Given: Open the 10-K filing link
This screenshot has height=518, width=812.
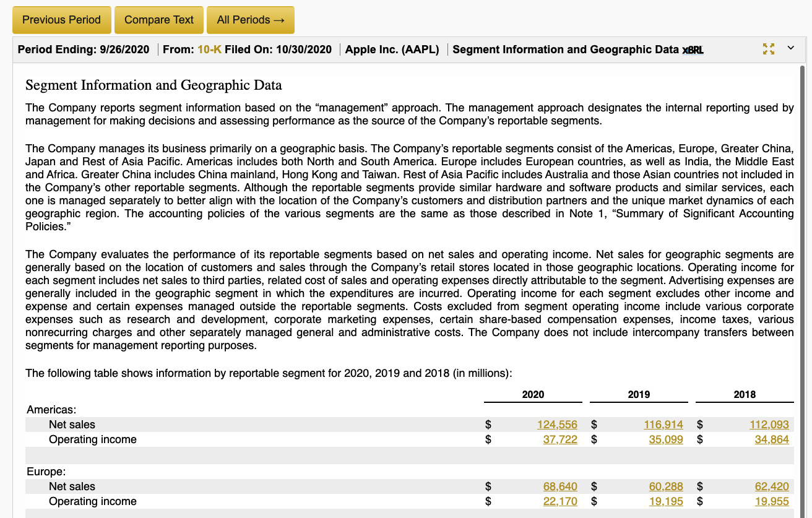Looking at the screenshot, I should pos(209,50).
